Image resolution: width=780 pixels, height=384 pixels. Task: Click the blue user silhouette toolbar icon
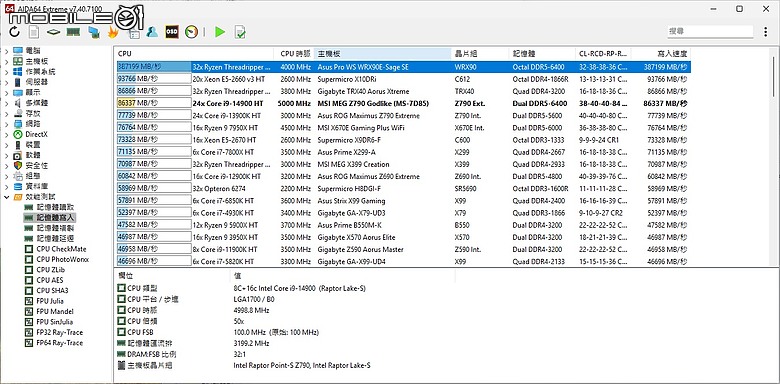pyautogui.click(x=152, y=32)
